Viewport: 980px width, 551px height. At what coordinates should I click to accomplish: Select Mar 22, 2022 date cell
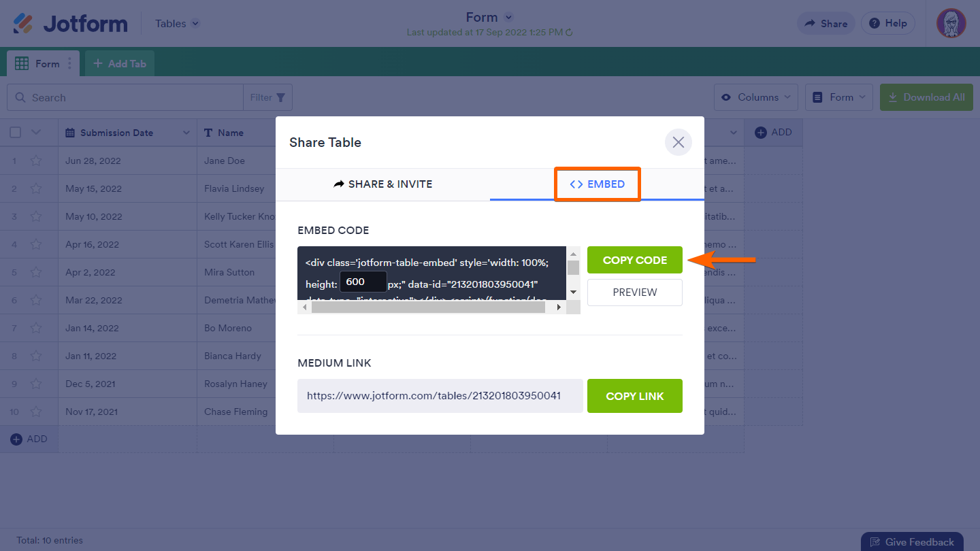(x=128, y=300)
